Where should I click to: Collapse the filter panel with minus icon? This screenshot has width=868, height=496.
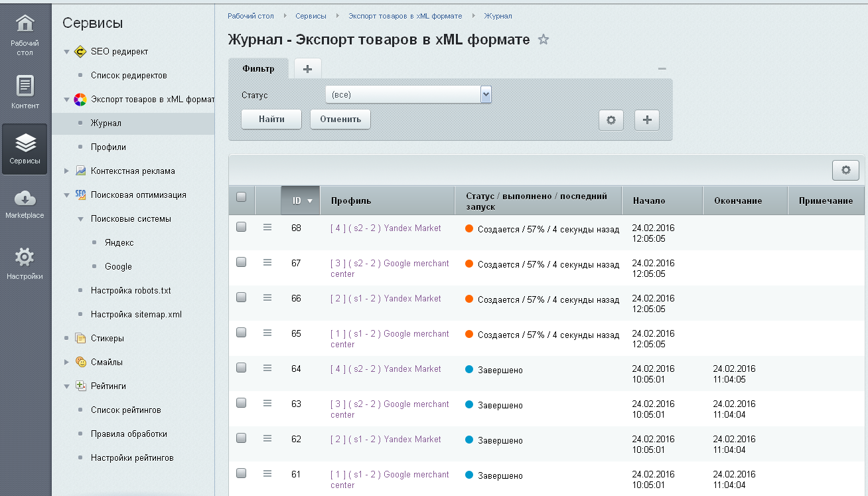[662, 69]
